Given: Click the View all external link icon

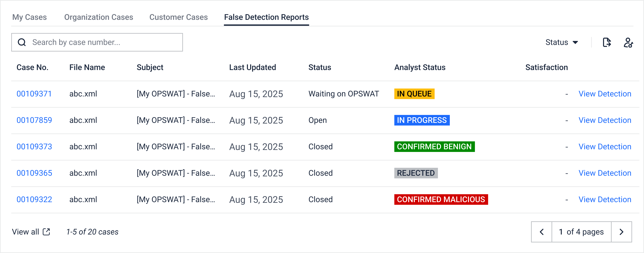Looking at the screenshot, I should pos(47,232).
